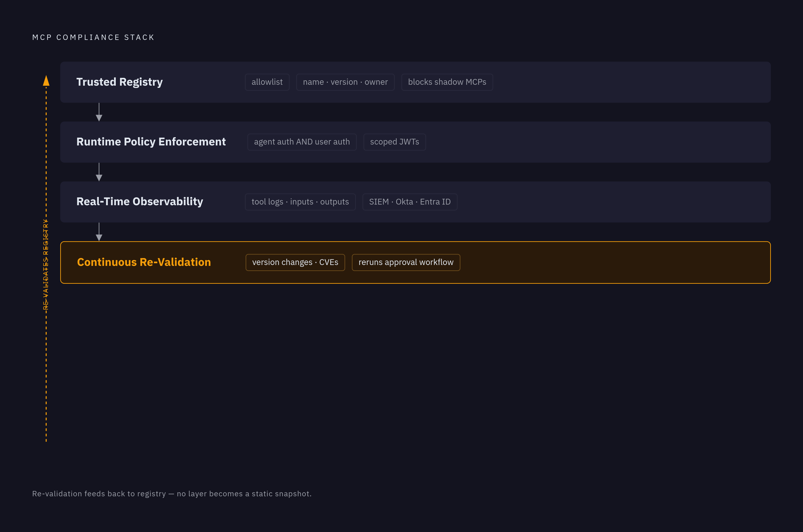Select the 'Real-Time Observability' title
Image resolution: width=803 pixels, height=532 pixels.
[x=140, y=202]
